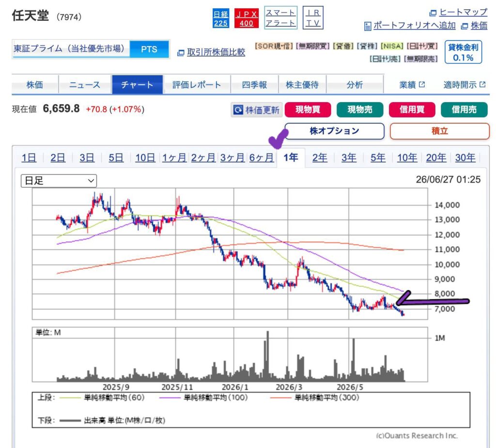Click the 現物買 button
Screen dimensions: 496x448
(x=308, y=110)
